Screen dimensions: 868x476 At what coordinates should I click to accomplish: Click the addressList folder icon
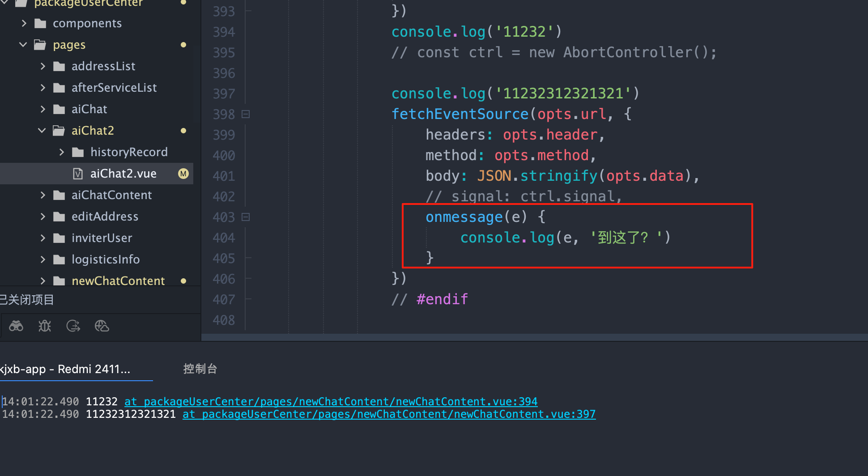(x=59, y=66)
